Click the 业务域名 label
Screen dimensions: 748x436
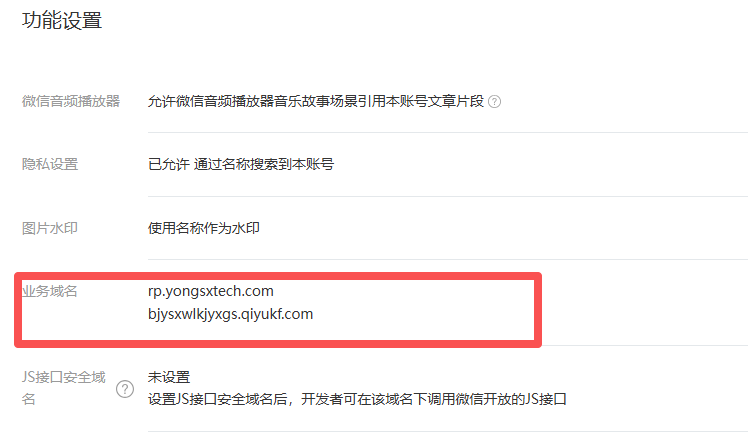pos(50,291)
